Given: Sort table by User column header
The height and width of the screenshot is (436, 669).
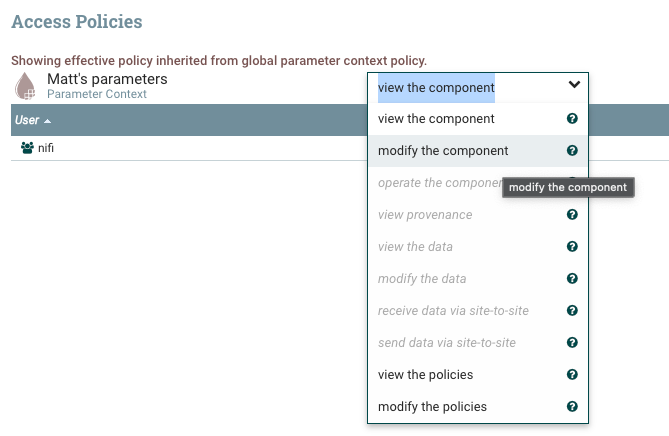Looking at the screenshot, I should (x=27, y=120).
